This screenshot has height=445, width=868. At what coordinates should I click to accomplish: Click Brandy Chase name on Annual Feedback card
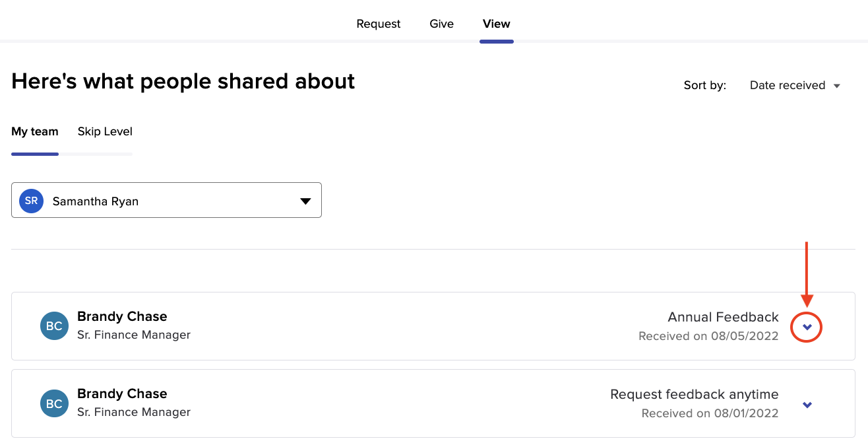click(x=122, y=316)
